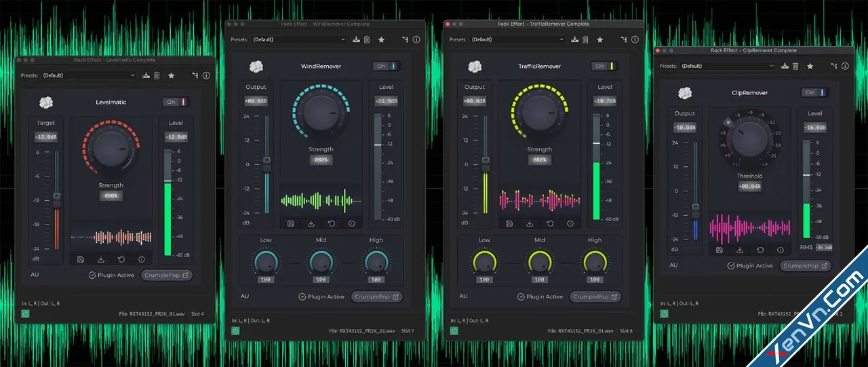This screenshot has width=868, height=367.
Task: Favorite star icon in TrafficRemover window
Action: [x=600, y=40]
